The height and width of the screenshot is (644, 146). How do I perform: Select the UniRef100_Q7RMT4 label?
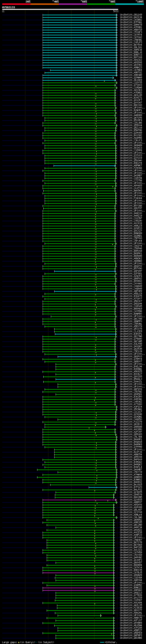click(131, 359)
